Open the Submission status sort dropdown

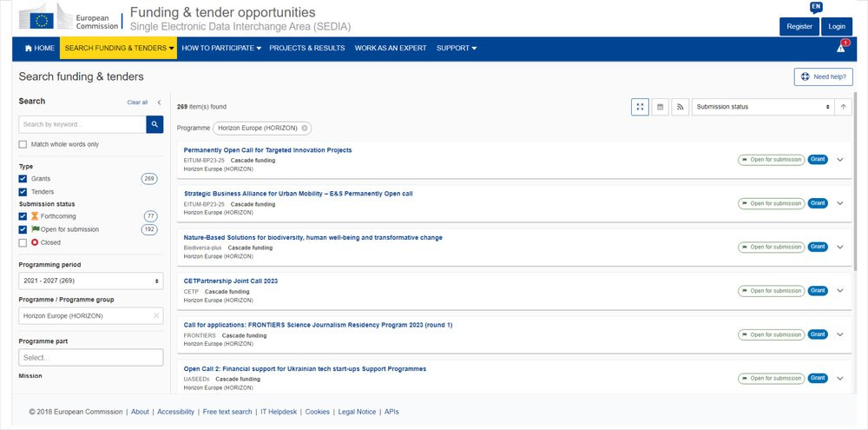(x=762, y=107)
